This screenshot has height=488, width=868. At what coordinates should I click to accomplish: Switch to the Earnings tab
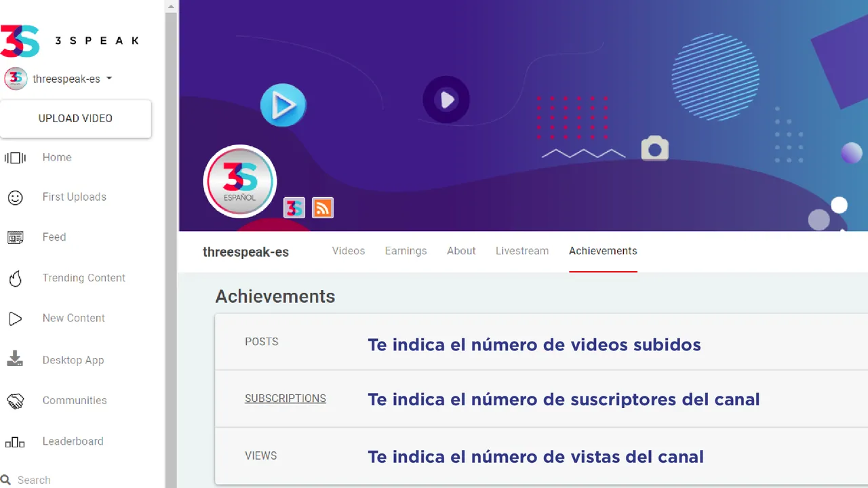406,251
